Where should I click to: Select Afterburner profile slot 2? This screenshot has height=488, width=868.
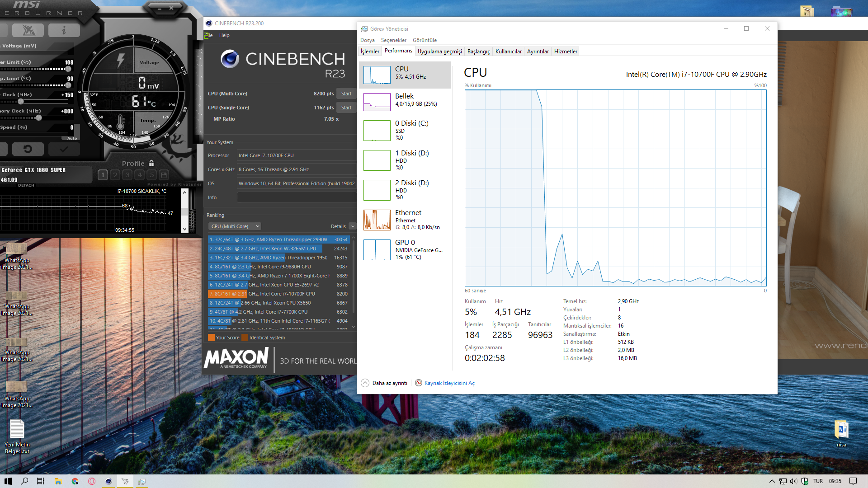point(115,175)
